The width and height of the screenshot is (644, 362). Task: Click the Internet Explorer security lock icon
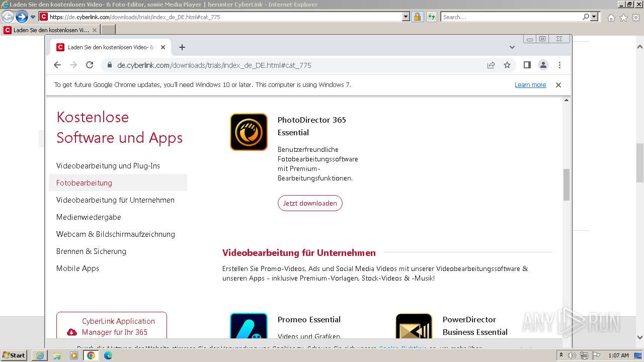[x=417, y=17]
